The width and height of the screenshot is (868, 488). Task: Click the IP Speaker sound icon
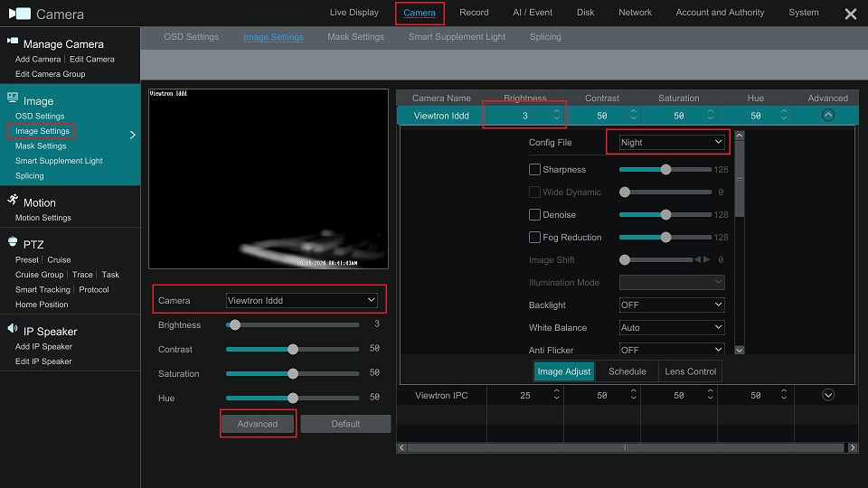click(x=12, y=328)
